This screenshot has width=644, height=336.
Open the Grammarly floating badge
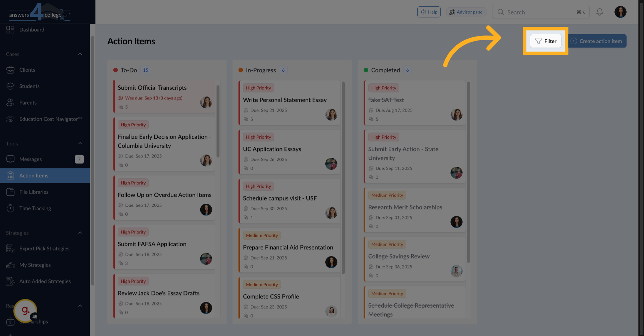point(25,311)
